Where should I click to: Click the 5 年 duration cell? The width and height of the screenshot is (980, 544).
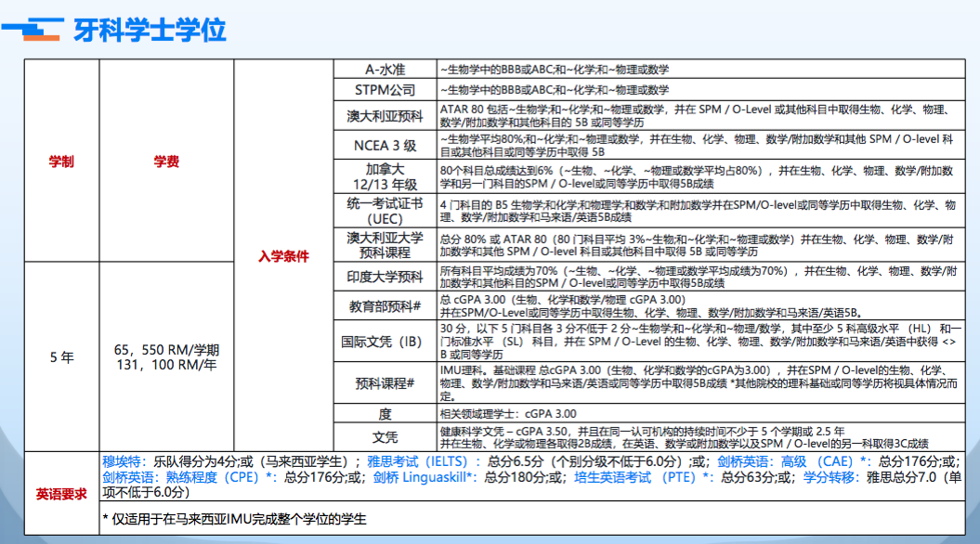coord(61,357)
